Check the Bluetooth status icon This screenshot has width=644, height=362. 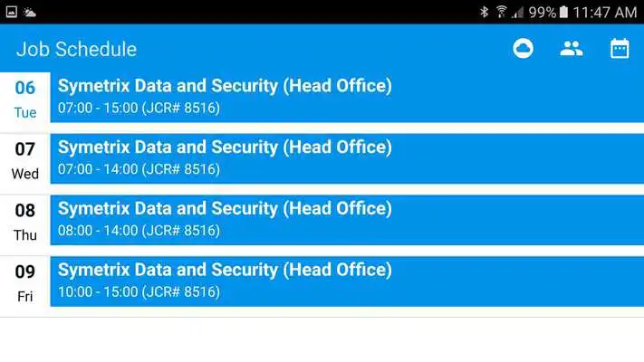[x=485, y=12]
